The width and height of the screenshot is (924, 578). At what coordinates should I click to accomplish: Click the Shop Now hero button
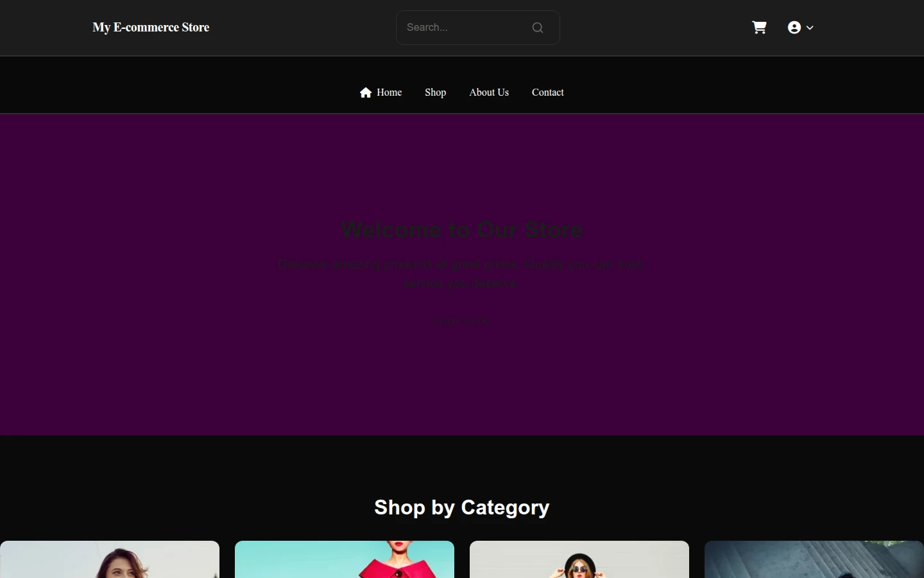click(x=462, y=321)
